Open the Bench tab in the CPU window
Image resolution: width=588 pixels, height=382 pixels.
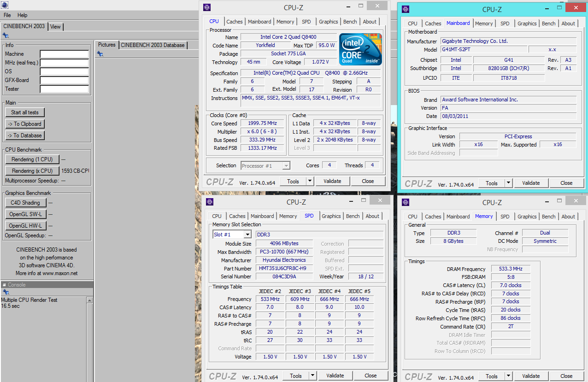350,22
